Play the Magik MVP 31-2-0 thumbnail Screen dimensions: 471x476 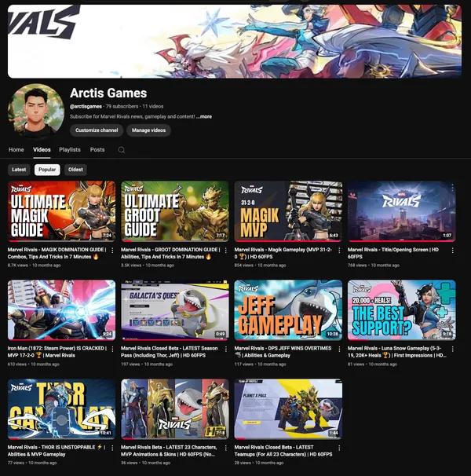pyautogui.click(x=288, y=211)
